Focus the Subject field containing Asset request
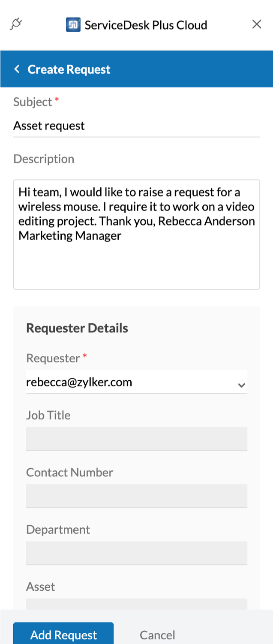273x644 pixels. [136, 126]
